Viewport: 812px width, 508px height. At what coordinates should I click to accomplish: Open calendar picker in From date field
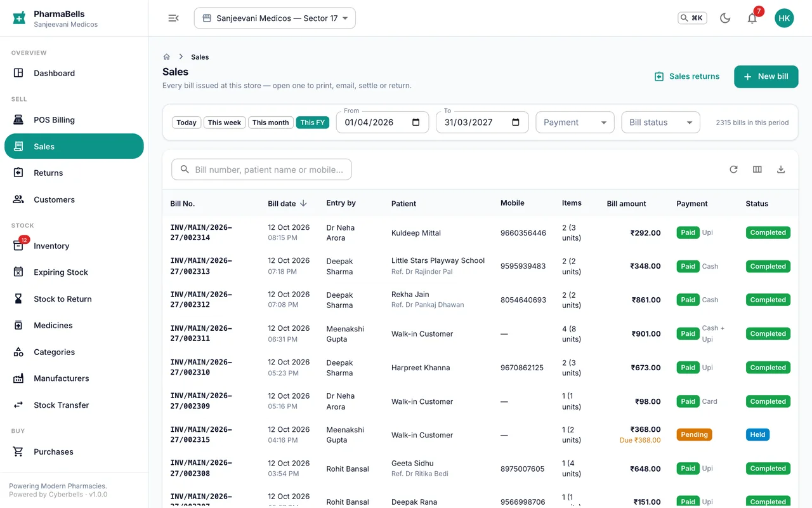[416, 123]
